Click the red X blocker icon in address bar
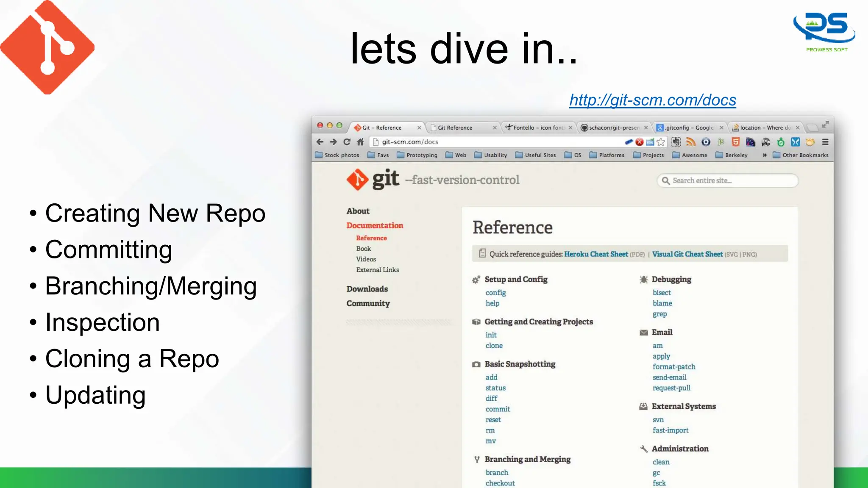The image size is (868, 488). (x=640, y=142)
